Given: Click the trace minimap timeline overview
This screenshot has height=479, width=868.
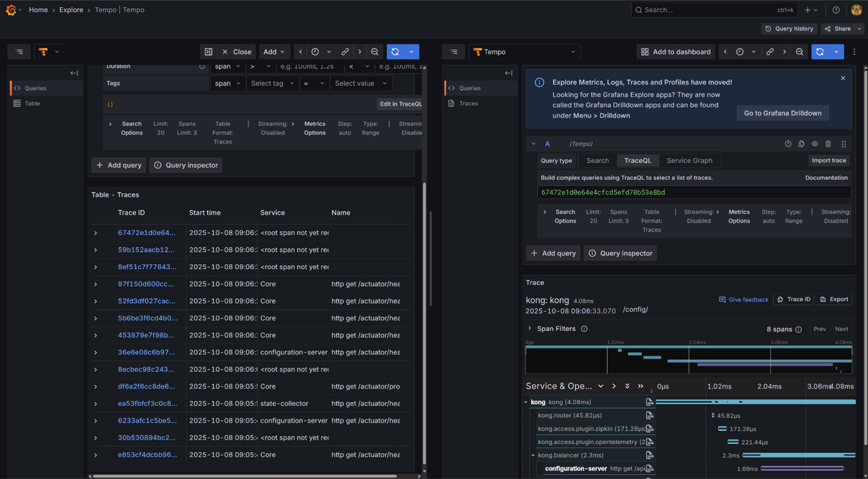Looking at the screenshot, I should (689, 359).
